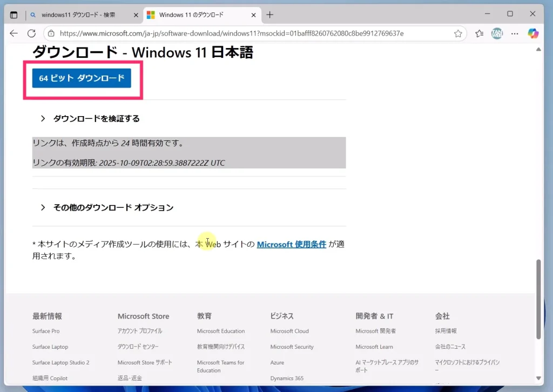
Task: Open the Microsoft Education footer link
Action: (x=220, y=331)
